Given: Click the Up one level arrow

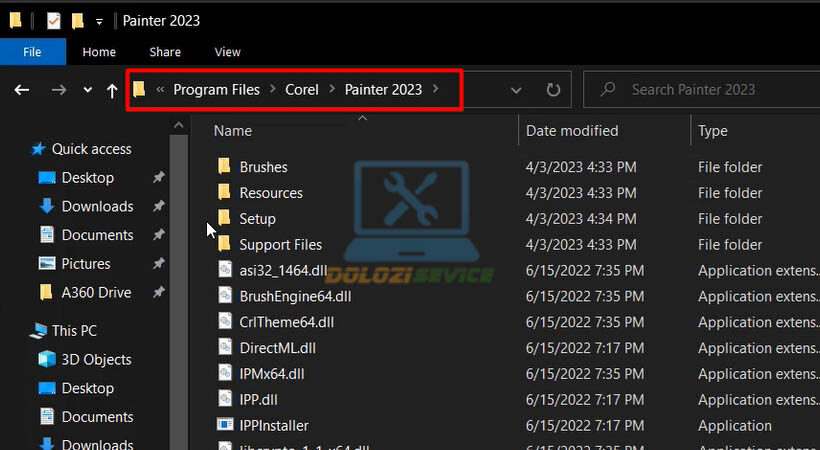Looking at the screenshot, I should tap(112, 90).
